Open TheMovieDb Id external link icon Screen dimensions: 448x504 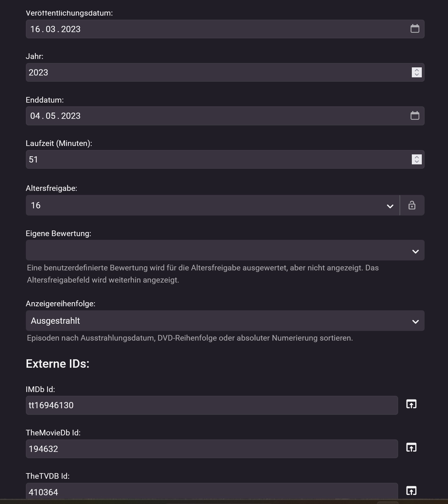[x=411, y=448]
